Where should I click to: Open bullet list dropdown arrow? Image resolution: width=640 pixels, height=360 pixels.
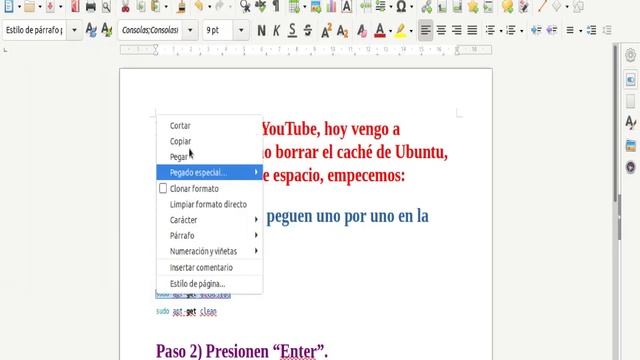point(501,31)
